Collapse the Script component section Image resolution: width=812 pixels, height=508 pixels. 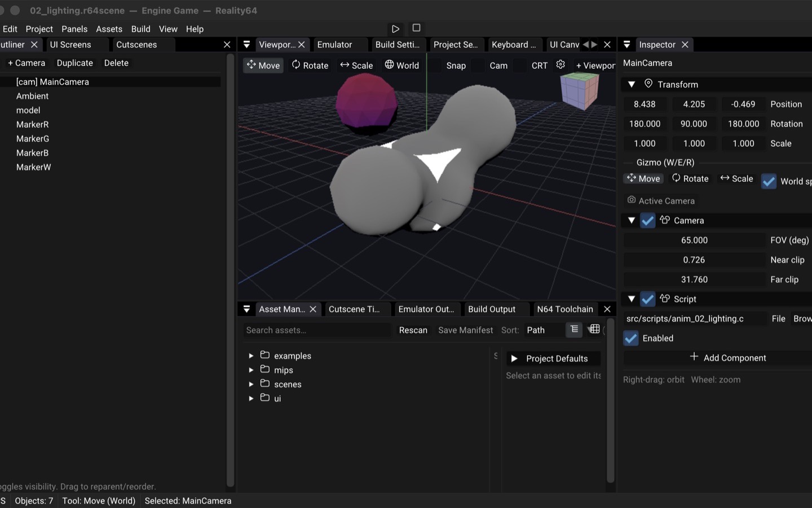pyautogui.click(x=632, y=299)
